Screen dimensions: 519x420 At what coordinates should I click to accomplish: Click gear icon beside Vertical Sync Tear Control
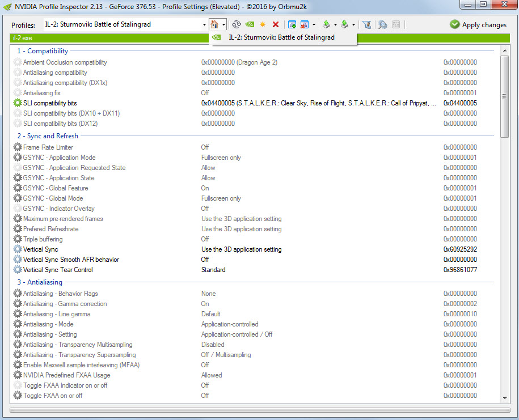pos(18,270)
